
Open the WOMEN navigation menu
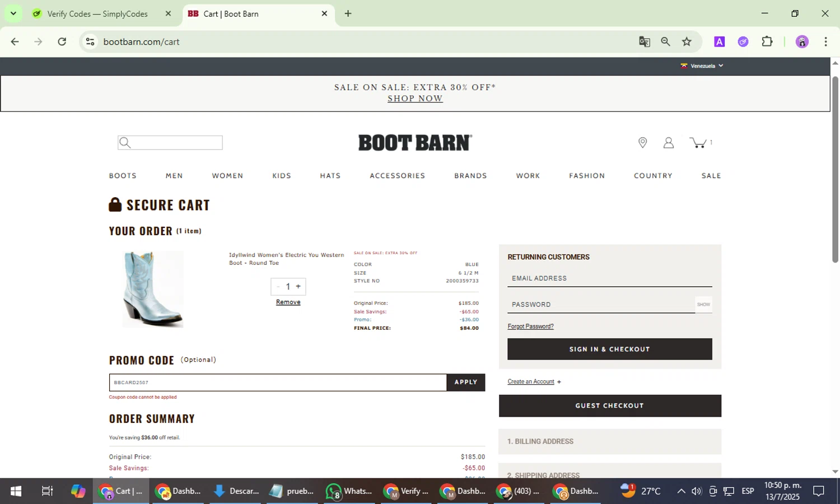tap(227, 176)
